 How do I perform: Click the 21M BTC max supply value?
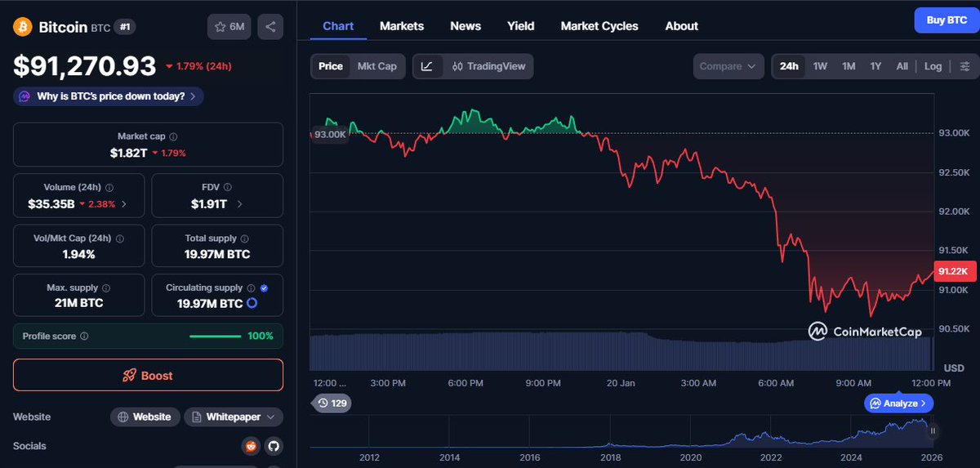pyautogui.click(x=78, y=303)
